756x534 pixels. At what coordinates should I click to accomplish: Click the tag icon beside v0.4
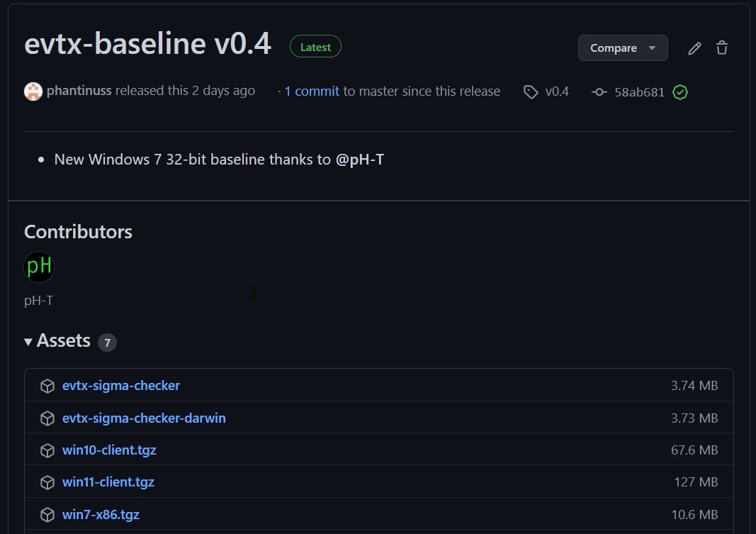coord(531,92)
